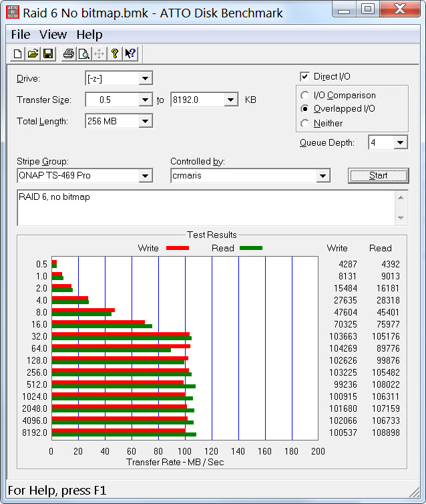
Task: Click the description scrollbar up arrow
Action: (x=401, y=197)
